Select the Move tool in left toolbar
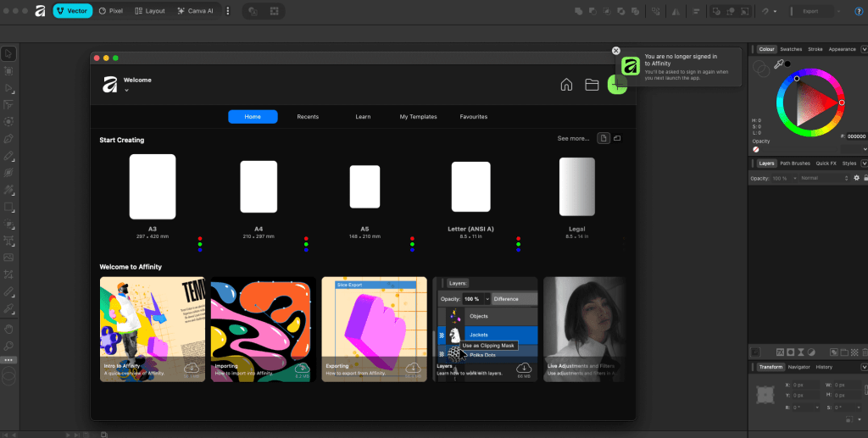Screen dimensions: 868x438 tap(8, 53)
